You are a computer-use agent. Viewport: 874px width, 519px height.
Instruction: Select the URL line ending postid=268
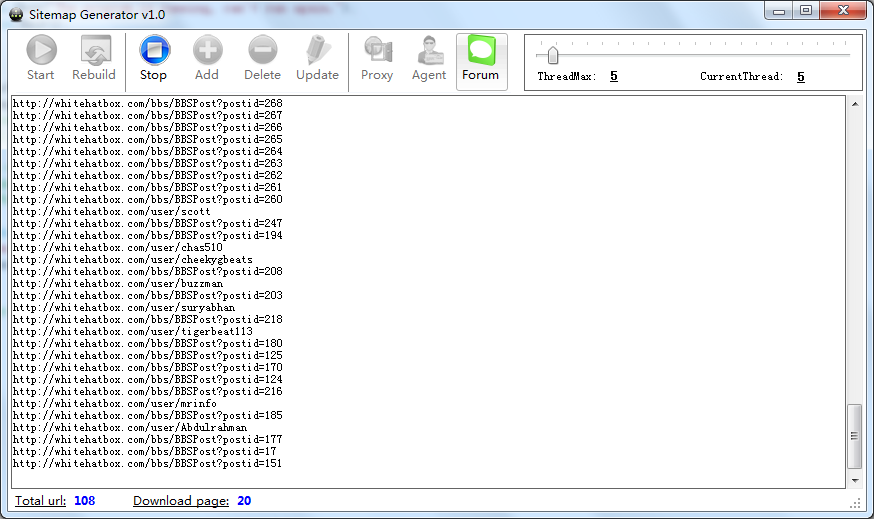pos(147,104)
